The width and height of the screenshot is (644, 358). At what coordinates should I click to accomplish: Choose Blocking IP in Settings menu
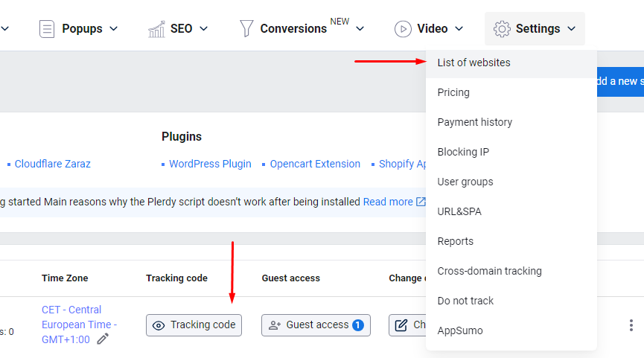pos(463,152)
